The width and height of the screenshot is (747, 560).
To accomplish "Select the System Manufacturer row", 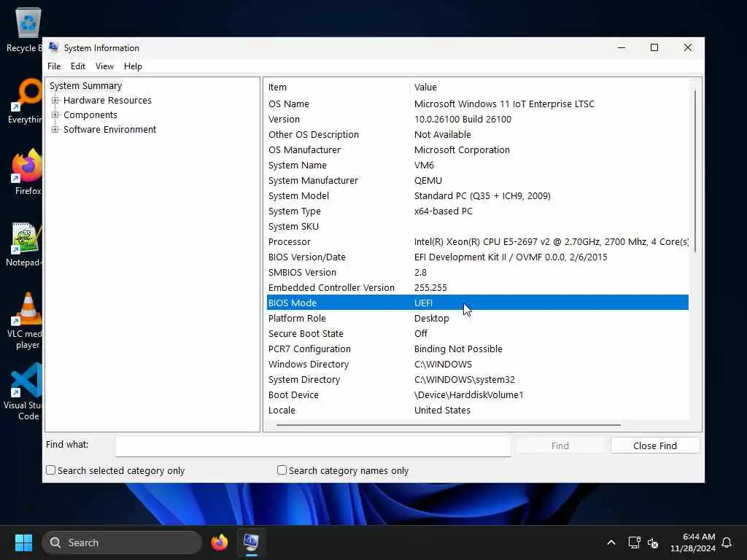I will (478, 181).
